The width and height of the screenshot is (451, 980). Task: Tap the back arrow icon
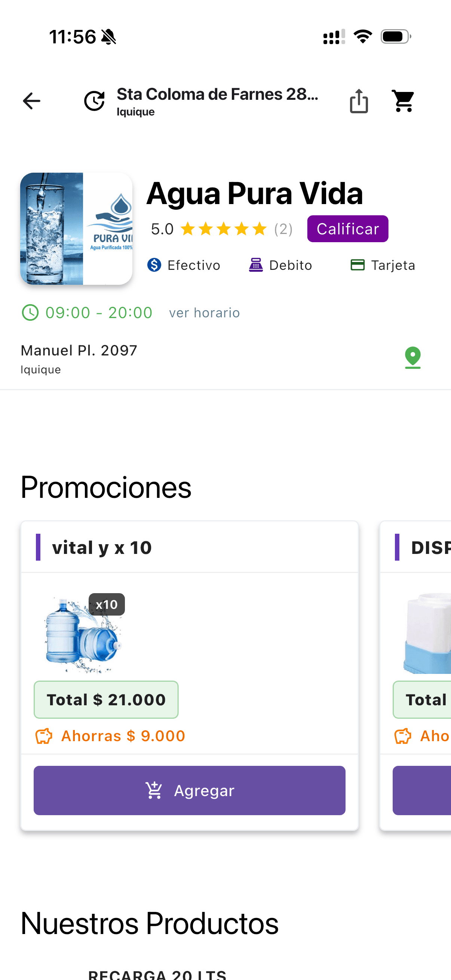[31, 101]
